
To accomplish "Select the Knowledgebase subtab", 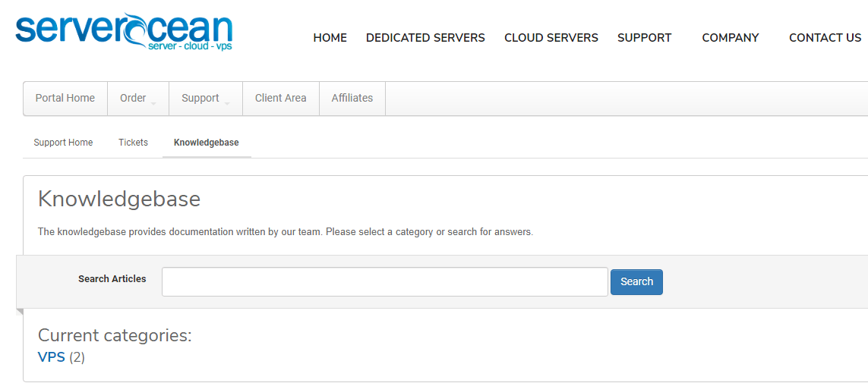I will [x=207, y=143].
